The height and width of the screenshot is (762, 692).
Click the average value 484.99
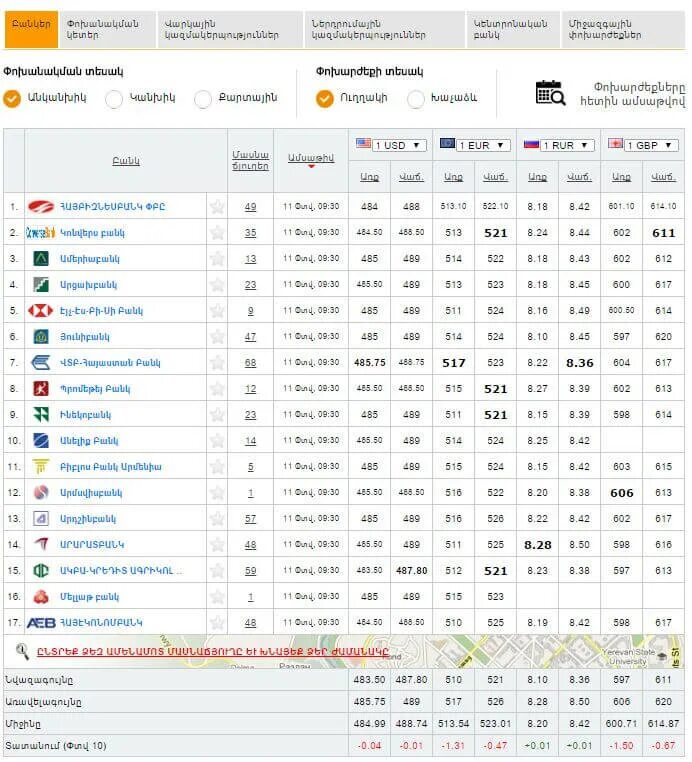tap(369, 724)
